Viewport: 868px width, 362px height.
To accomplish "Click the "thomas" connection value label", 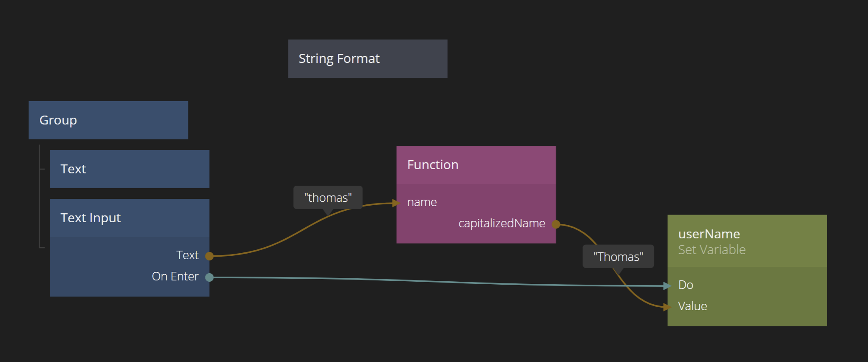I will coord(328,198).
